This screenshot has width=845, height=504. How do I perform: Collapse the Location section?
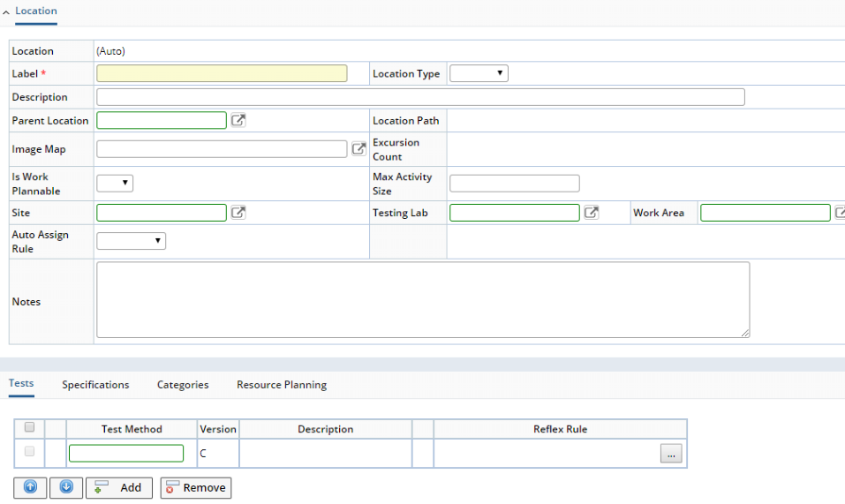pos(6,11)
